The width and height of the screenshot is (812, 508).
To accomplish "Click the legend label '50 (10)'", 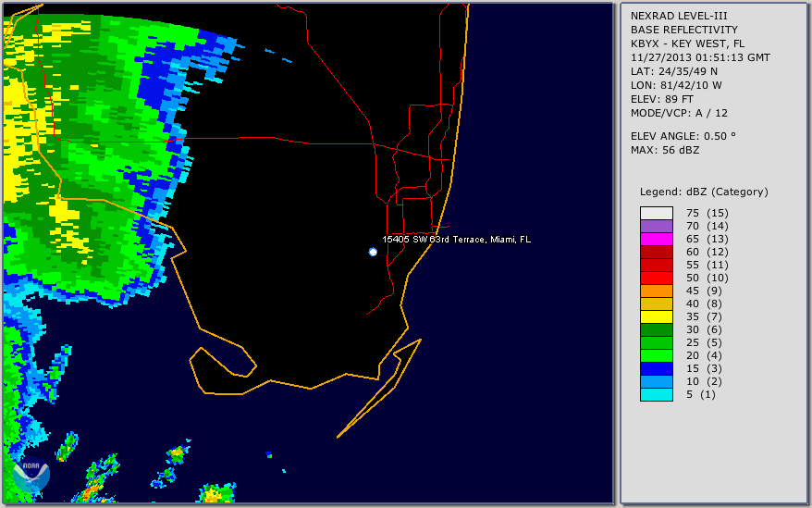I will 707,278.
